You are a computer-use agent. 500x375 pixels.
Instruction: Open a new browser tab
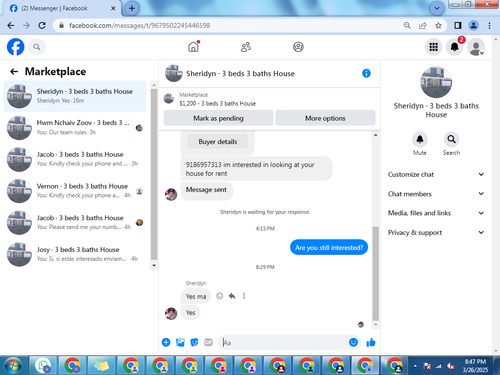132,8
